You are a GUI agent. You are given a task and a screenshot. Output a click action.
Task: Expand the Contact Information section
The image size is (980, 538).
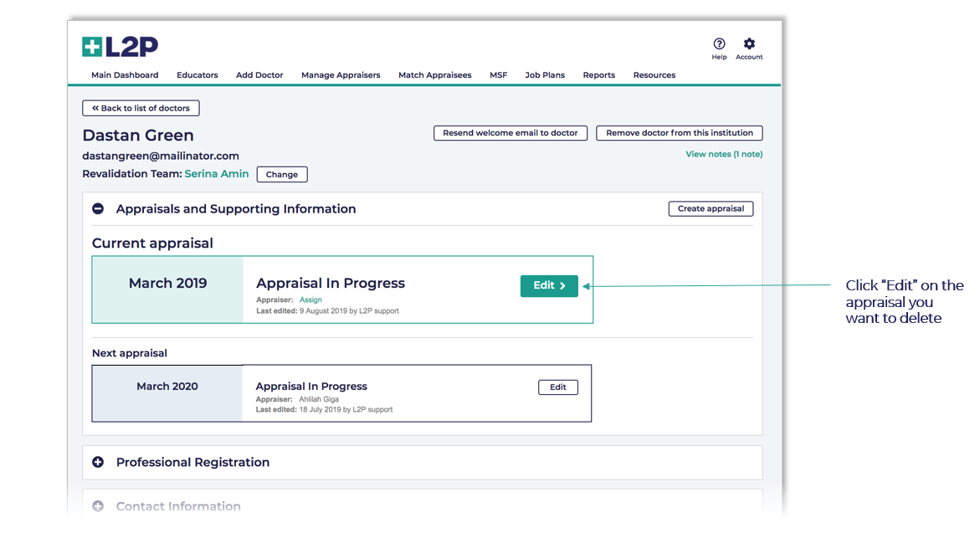tap(98, 506)
